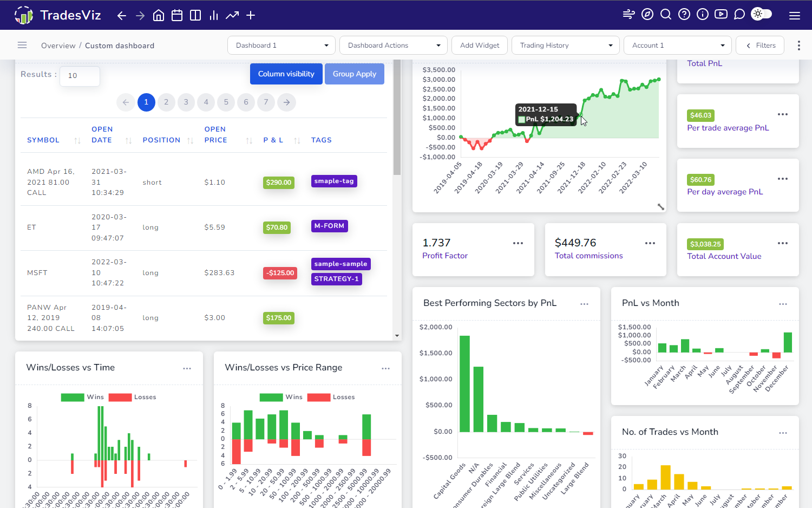
Task: Open the calendar view icon
Action: [x=177, y=15]
